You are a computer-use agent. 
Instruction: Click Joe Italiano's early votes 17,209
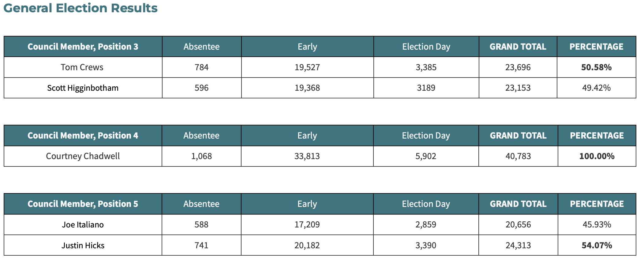307,225
